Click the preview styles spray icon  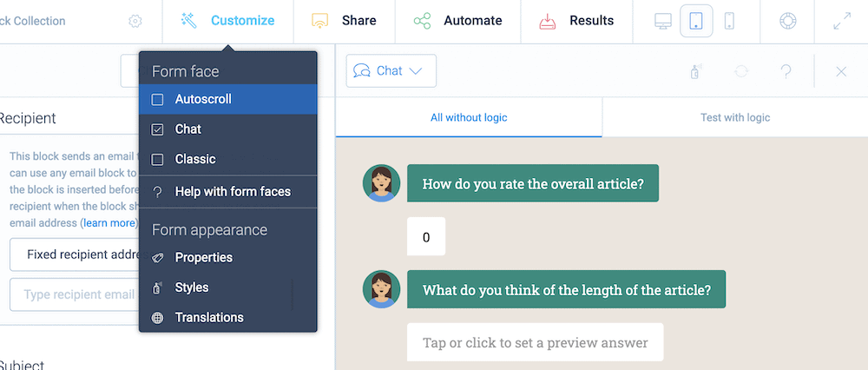point(696,71)
